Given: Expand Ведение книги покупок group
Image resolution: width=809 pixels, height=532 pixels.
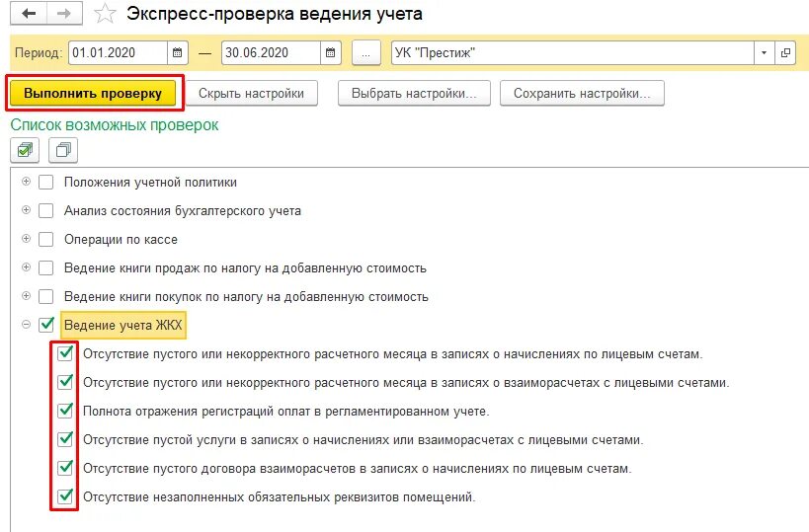Looking at the screenshot, I should click(26, 296).
